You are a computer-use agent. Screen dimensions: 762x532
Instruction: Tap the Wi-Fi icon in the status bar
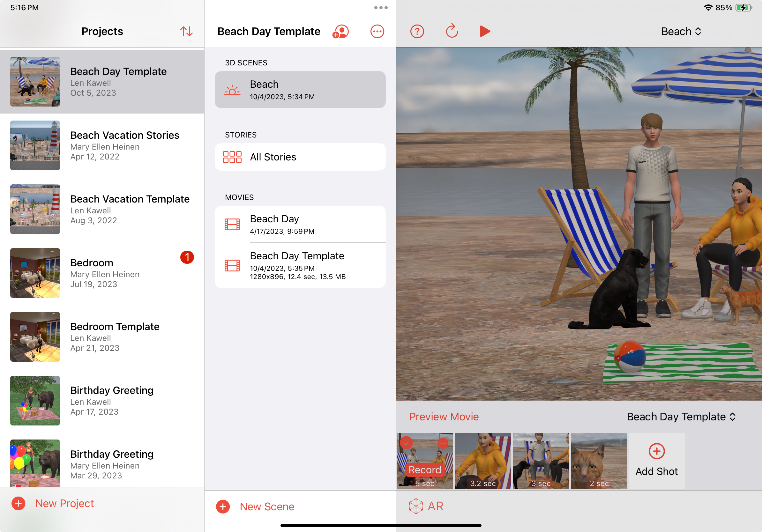(708, 8)
